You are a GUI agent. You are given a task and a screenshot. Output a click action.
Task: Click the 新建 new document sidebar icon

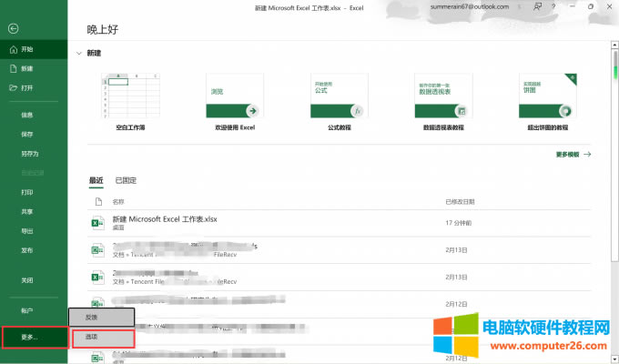click(x=12, y=68)
